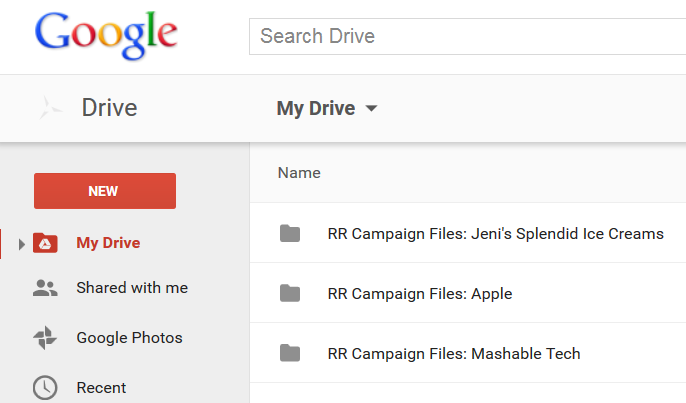This screenshot has width=686, height=403.
Task: Open the Google Photos section label
Action: [129, 338]
